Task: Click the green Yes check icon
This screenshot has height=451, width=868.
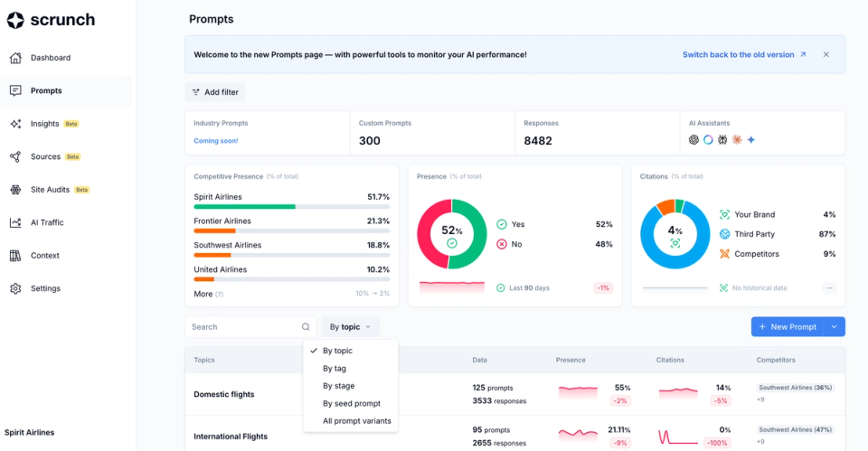Action: click(502, 224)
